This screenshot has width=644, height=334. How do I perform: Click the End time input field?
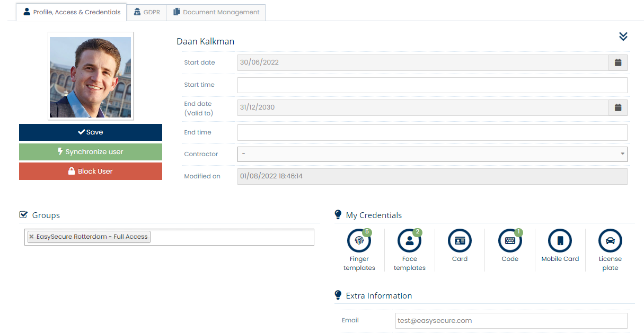click(433, 132)
